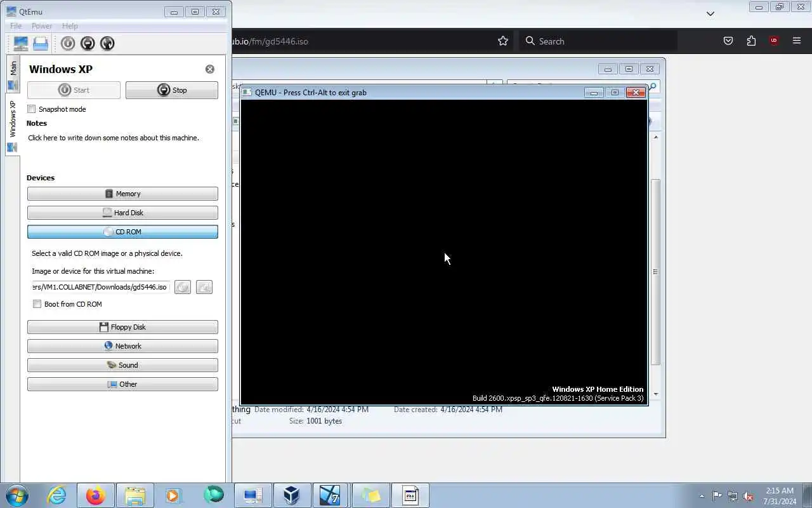Close the Windows XP machine tab with the X icon
Screen dimensions: 812x508
[210, 69]
